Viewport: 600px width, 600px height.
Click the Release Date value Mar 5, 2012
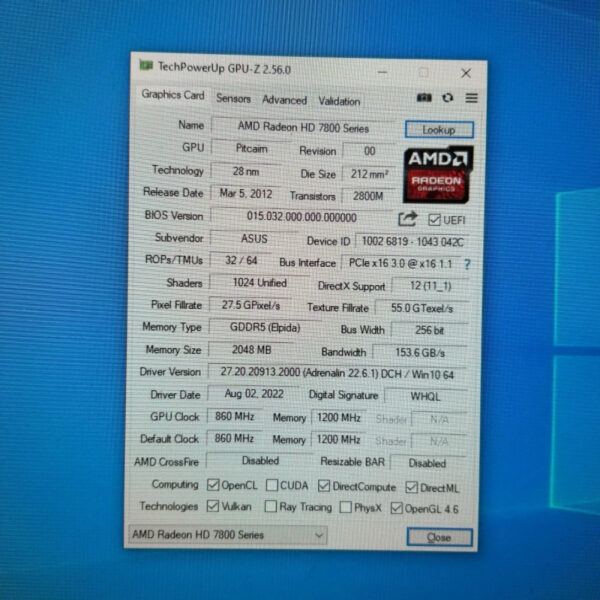(246, 194)
